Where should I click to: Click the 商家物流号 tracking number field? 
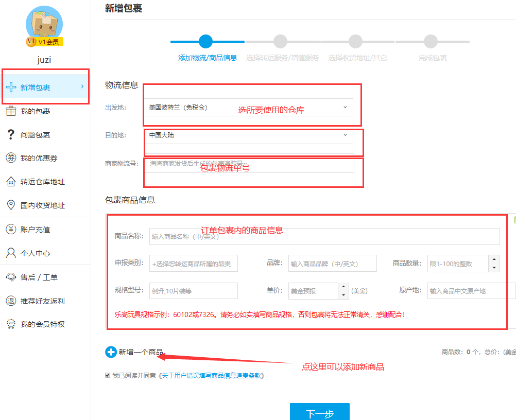click(x=249, y=164)
